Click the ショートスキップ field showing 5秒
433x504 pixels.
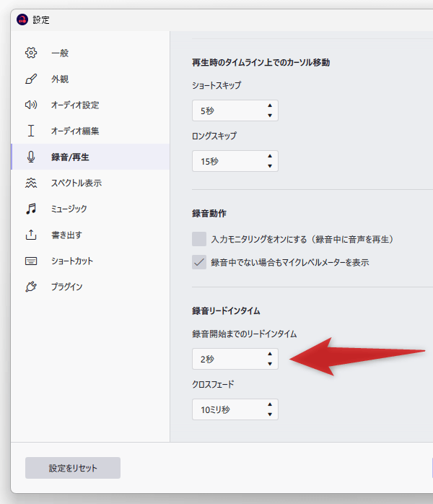[x=235, y=110]
